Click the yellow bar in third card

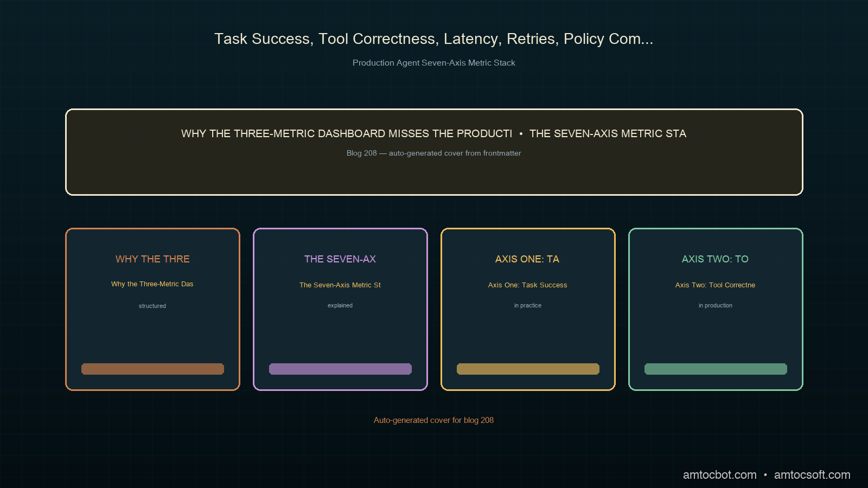(528, 369)
